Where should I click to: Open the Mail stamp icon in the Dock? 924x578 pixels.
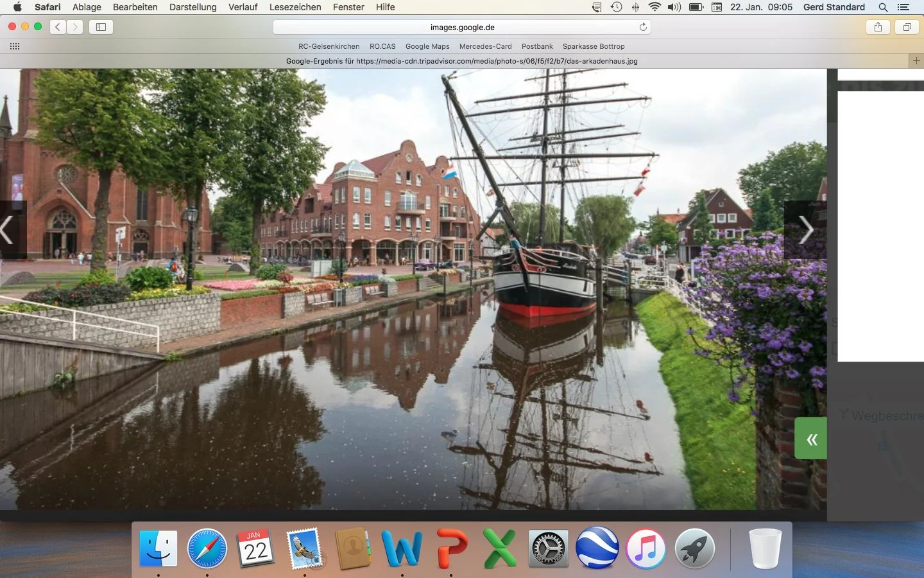[x=305, y=548]
